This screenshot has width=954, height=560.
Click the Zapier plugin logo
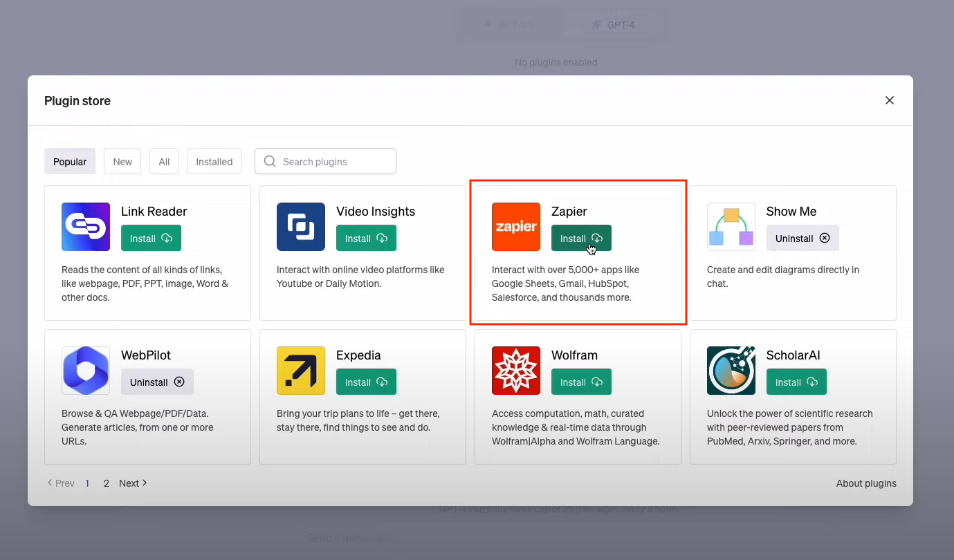[516, 227]
